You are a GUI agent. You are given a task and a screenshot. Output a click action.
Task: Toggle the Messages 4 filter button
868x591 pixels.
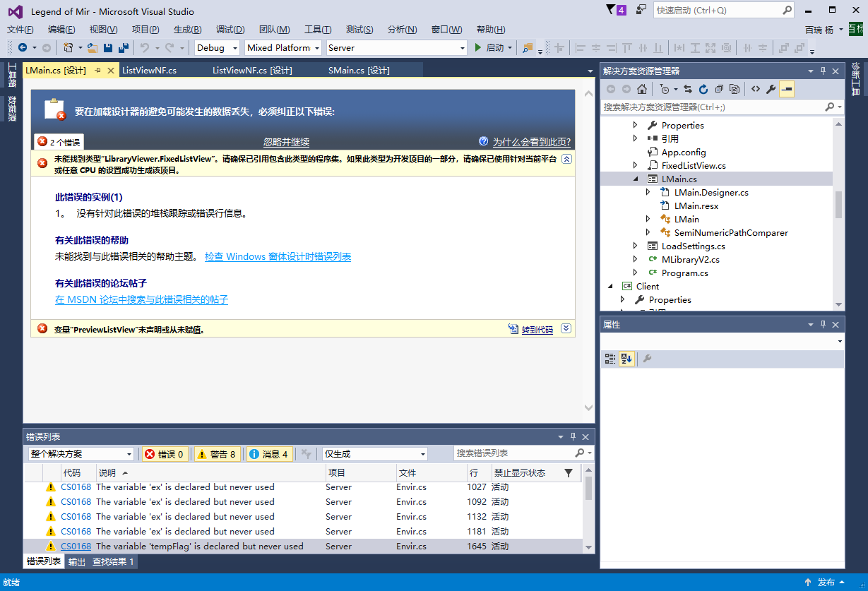tap(270, 454)
